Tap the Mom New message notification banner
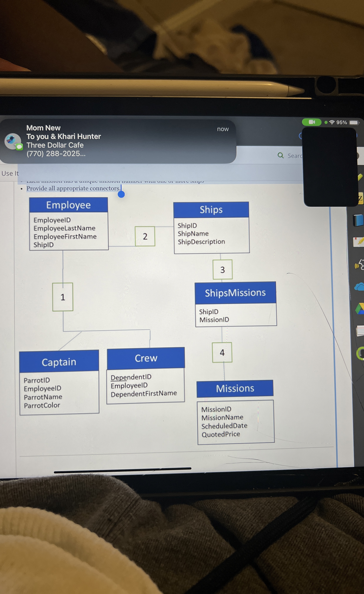 click(118, 141)
